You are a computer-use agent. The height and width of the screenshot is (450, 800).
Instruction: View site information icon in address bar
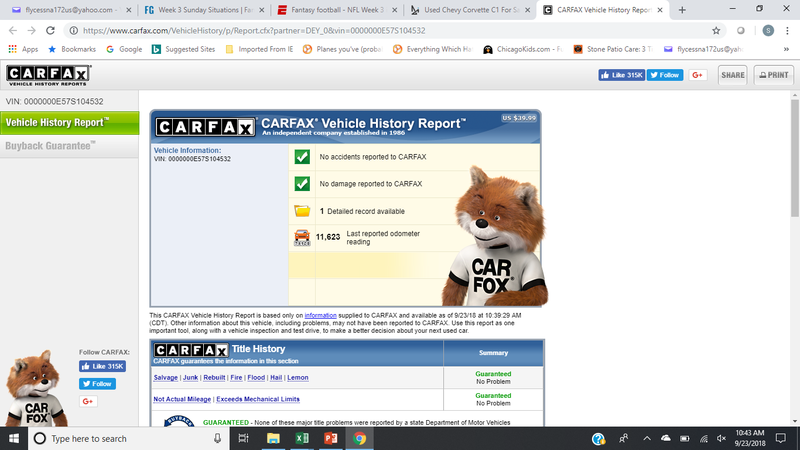pyautogui.click(x=73, y=31)
